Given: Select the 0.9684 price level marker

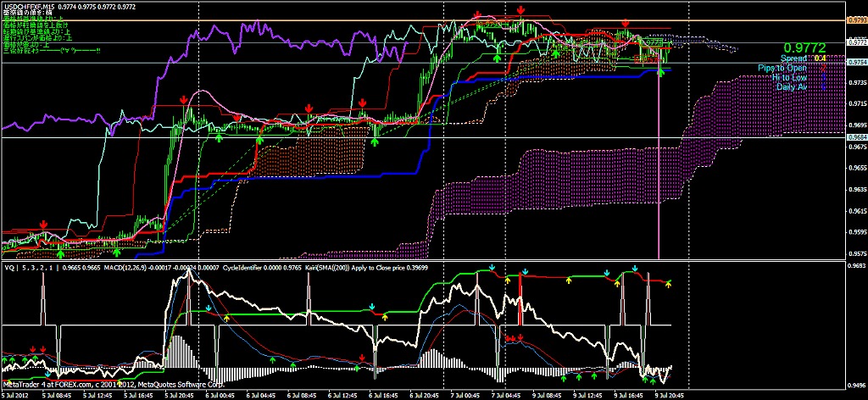Looking at the screenshot, I should (x=856, y=137).
